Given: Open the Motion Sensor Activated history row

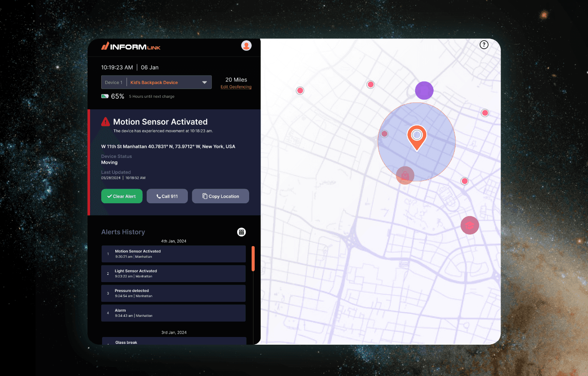Looking at the screenshot, I should point(174,254).
